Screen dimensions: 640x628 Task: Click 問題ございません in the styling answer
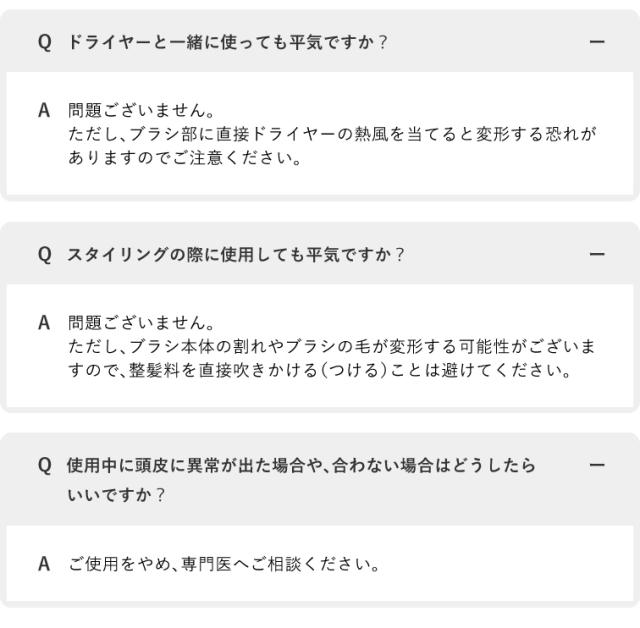(x=141, y=323)
